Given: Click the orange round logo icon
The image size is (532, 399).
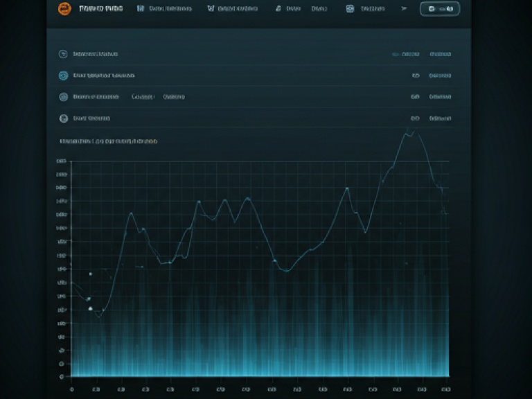Looking at the screenshot, I should 64,8.
